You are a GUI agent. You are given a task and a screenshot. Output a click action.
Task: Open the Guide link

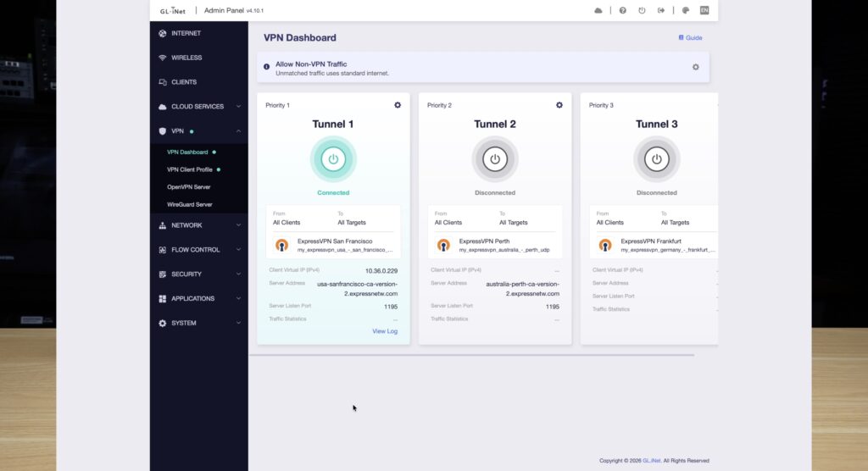pos(690,37)
